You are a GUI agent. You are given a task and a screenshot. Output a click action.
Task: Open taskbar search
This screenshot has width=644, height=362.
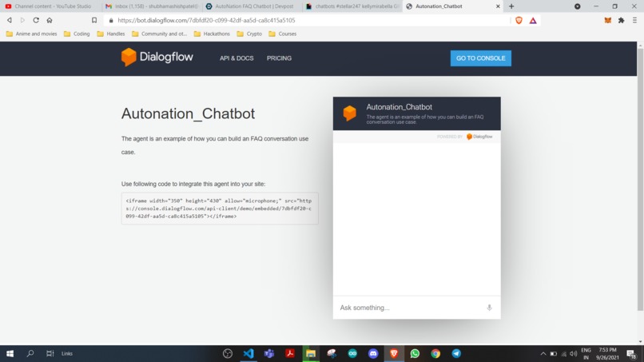30,353
